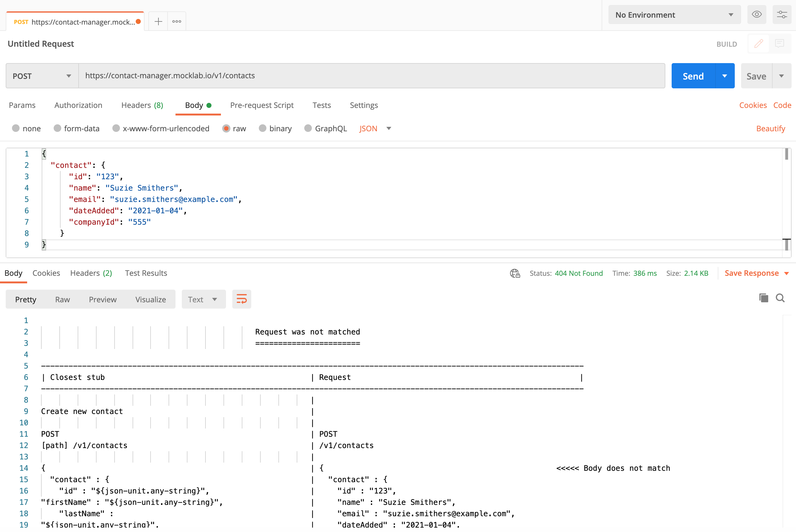The width and height of the screenshot is (796, 532).
Task: Toggle line wrap icon in response
Action: [x=241, y=299]
